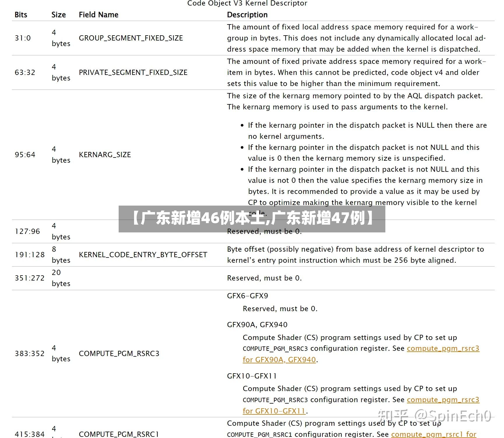This screenshot has width=504, height=438.
Task: Click the GFX10-GFX11 heading text
Action: (252, 376)
